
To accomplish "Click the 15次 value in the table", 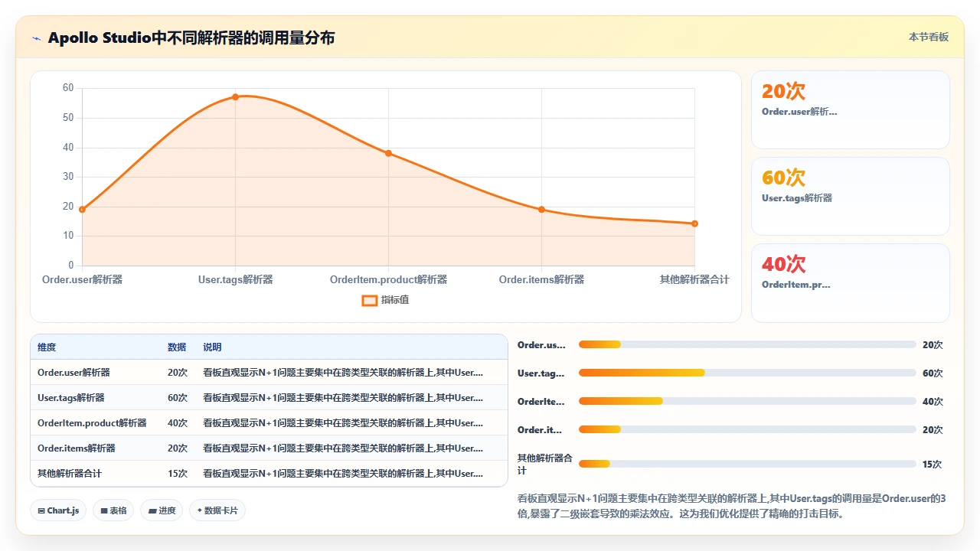I will point(178,474).
